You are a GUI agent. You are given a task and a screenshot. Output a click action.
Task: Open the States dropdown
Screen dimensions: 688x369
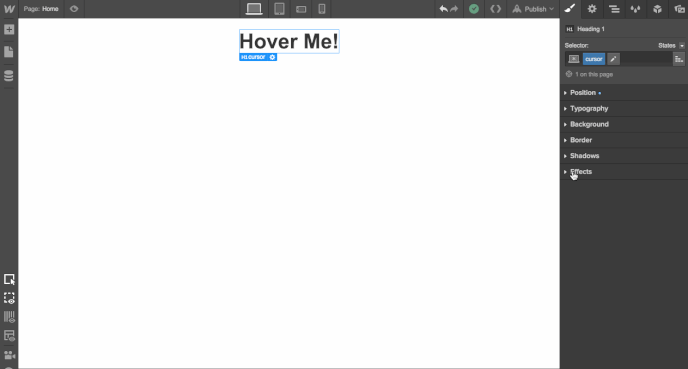click(671, 46)
